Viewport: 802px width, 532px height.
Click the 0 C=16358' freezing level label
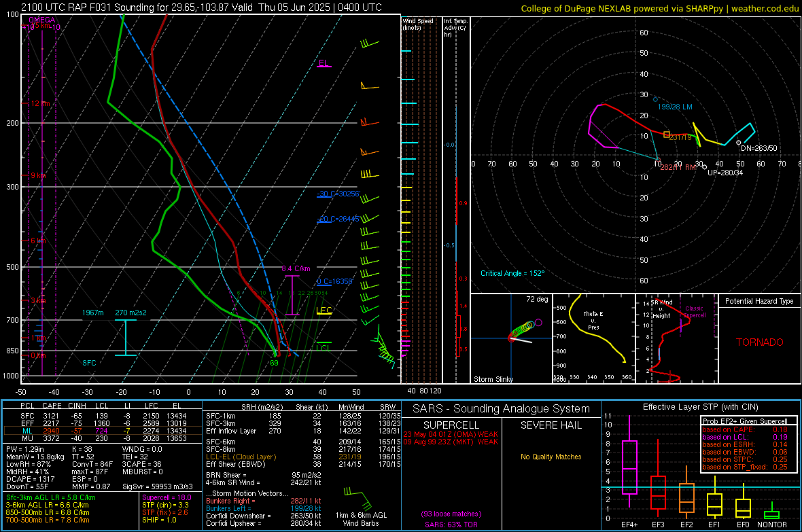point(334,281)
